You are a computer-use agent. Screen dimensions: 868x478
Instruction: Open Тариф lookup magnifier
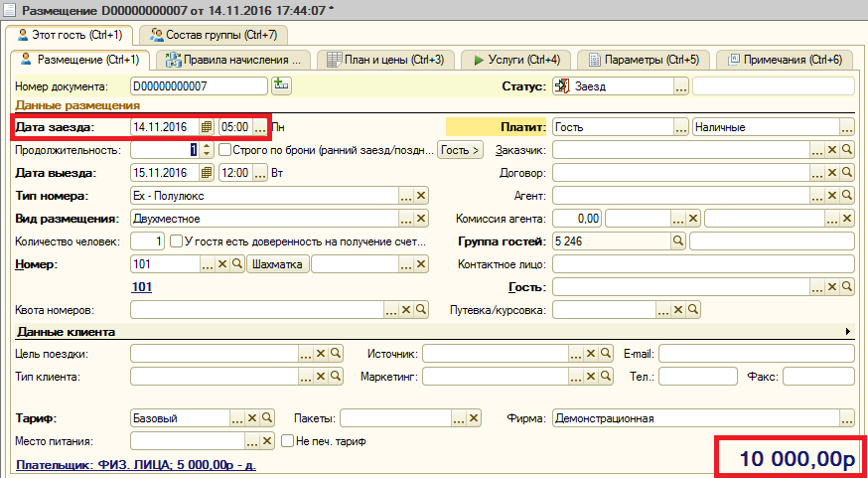(x=266, y=418)
